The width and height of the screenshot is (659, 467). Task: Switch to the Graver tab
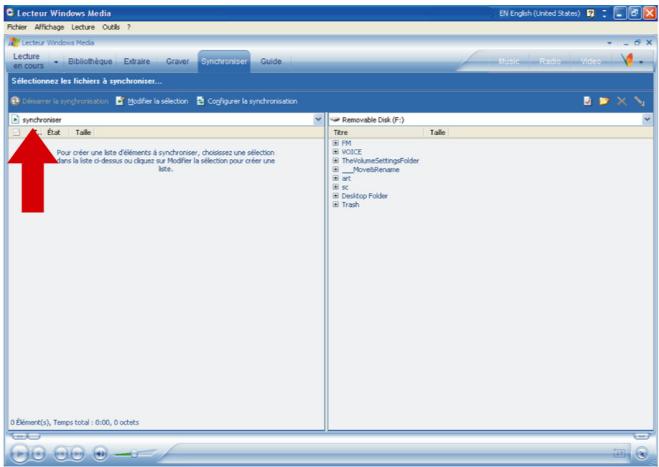click(177, 61)
